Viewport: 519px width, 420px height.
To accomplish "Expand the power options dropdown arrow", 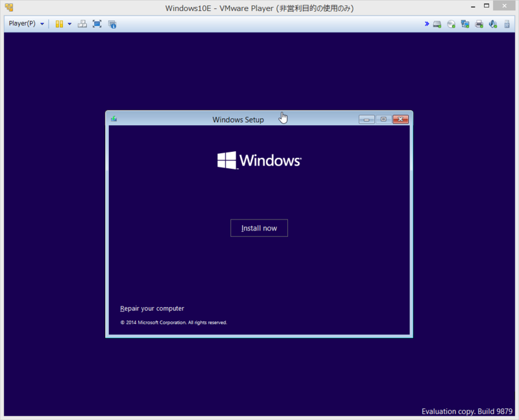I will pos(69,24).
